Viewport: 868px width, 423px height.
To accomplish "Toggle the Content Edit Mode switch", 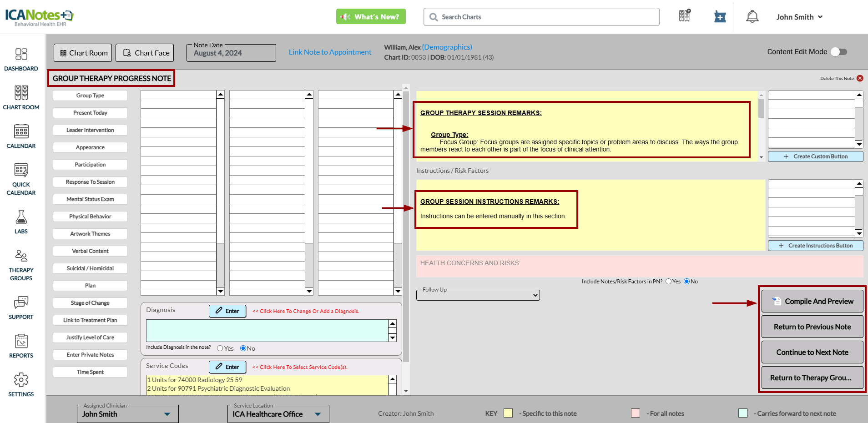I will click(838, 52).
